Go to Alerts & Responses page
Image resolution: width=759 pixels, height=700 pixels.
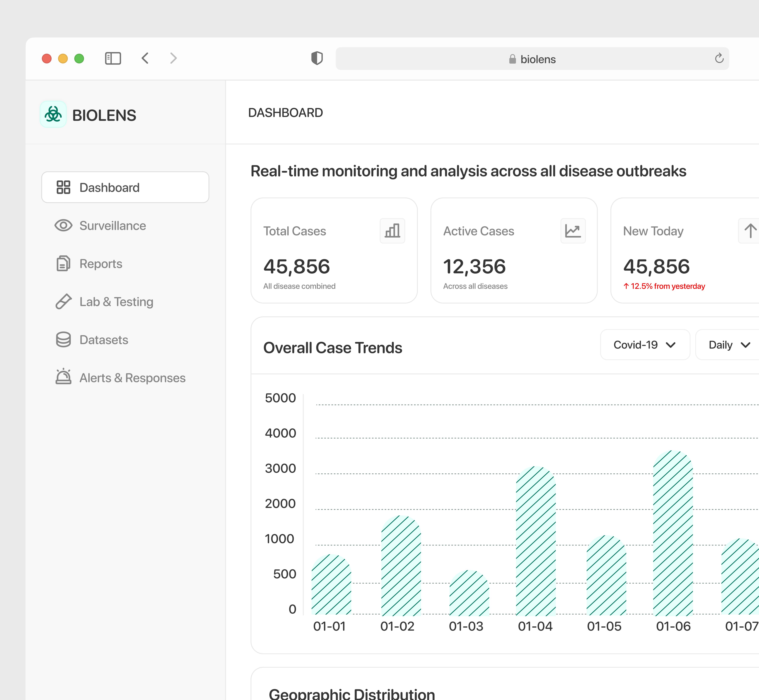coord(132,378)
